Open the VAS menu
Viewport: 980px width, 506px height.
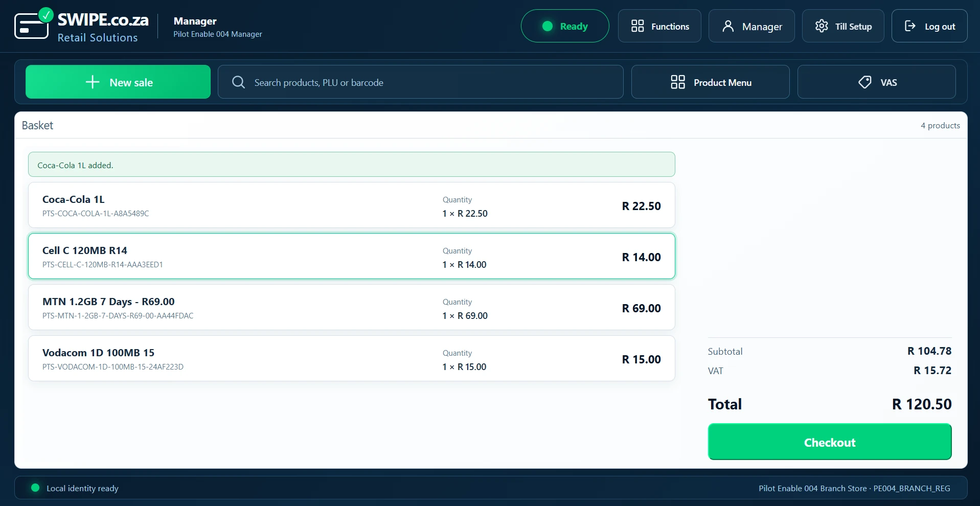click(877, 82)
